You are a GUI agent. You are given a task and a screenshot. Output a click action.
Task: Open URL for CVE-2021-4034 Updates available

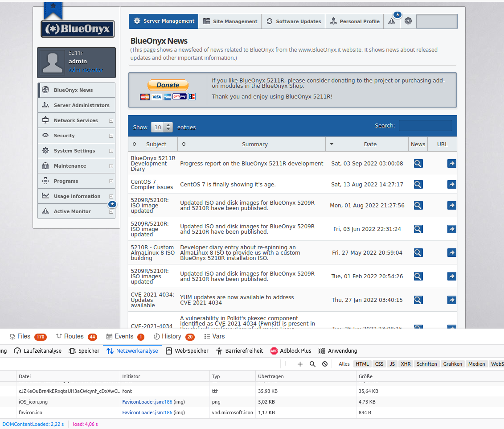tap(452, 300)
